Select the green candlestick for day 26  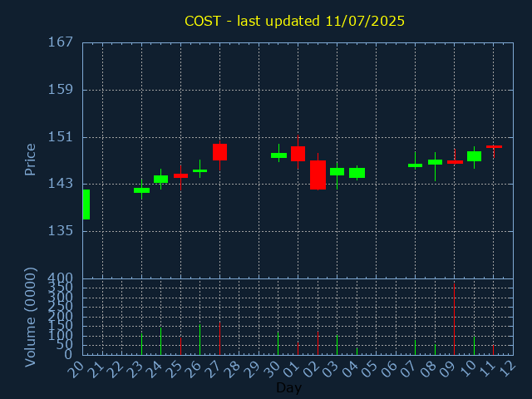point(199,170)
